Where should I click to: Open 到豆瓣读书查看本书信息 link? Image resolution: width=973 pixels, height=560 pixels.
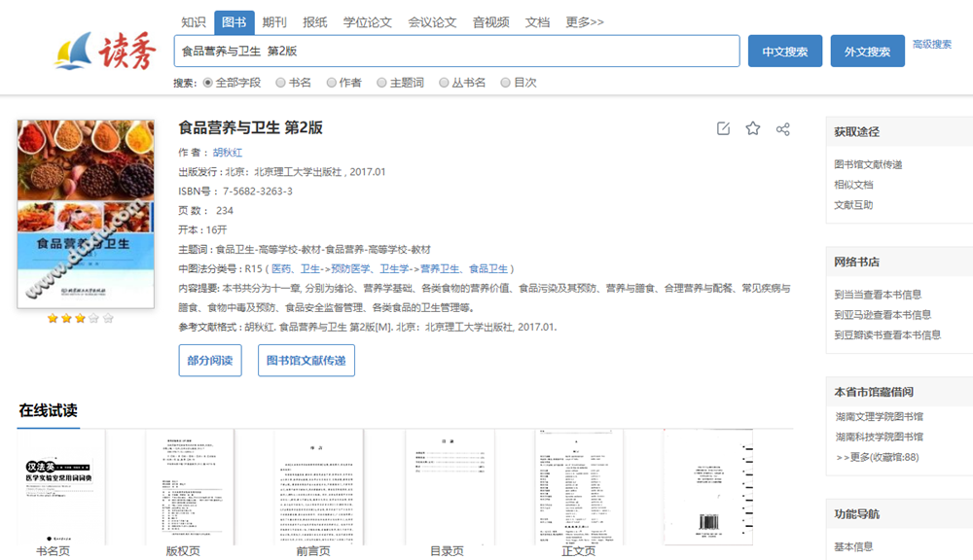coord(887,334)
